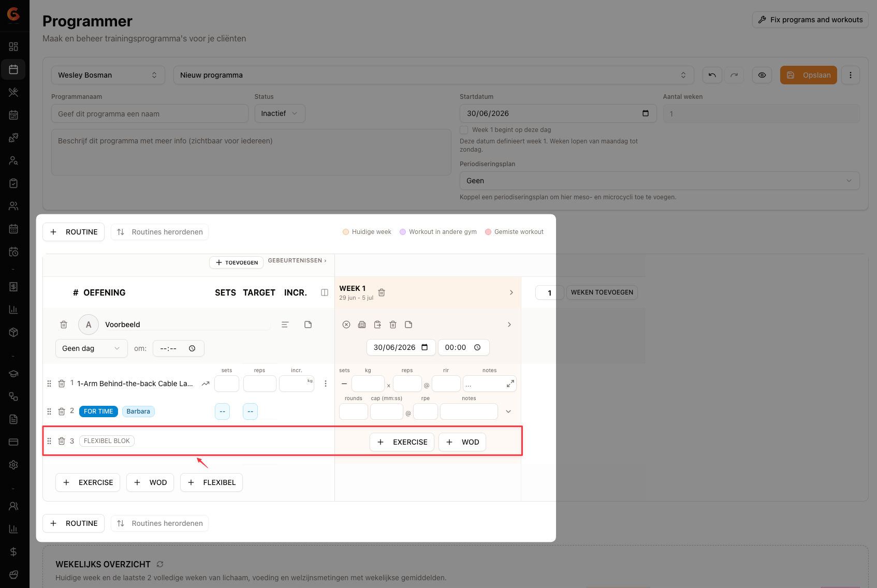Click the undo arrow button

712,75
